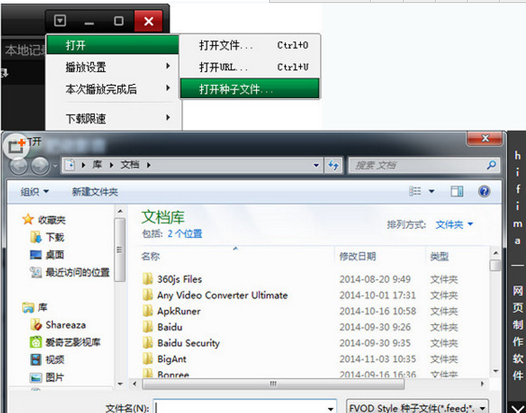Open the FVOD Style 种子文件 type dropdown
The width and height of the screenshot is (526, 413).
point(417,407)
